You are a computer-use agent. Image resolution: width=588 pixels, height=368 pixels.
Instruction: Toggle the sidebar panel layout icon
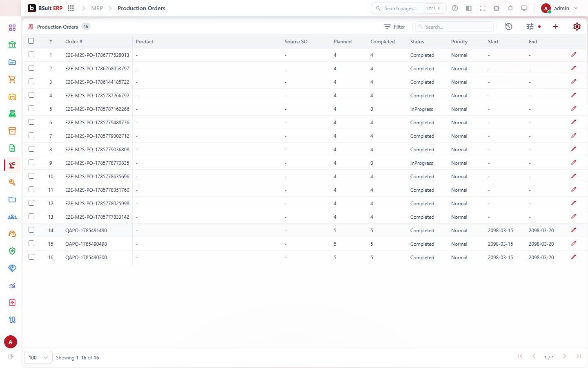pos(469,8)
